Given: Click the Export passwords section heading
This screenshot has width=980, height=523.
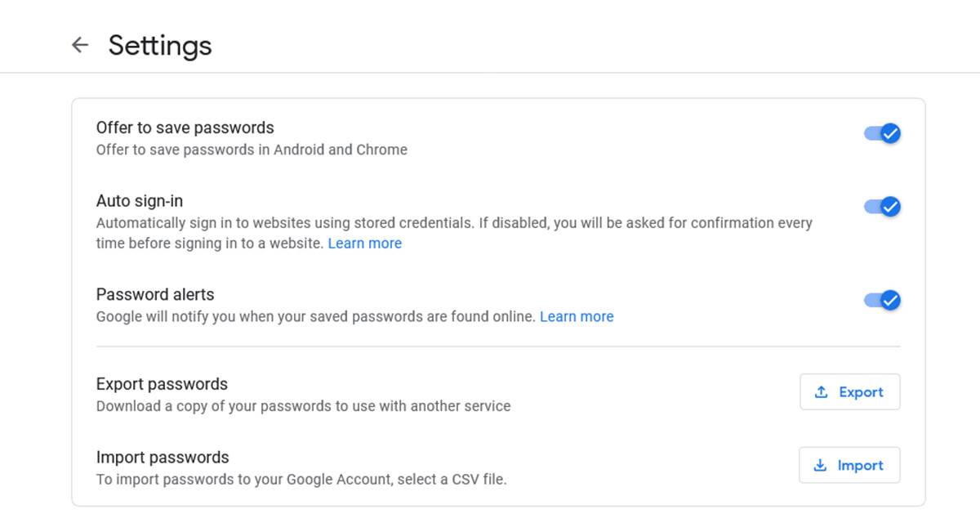Looking at the screenshot, I should 161,383.
